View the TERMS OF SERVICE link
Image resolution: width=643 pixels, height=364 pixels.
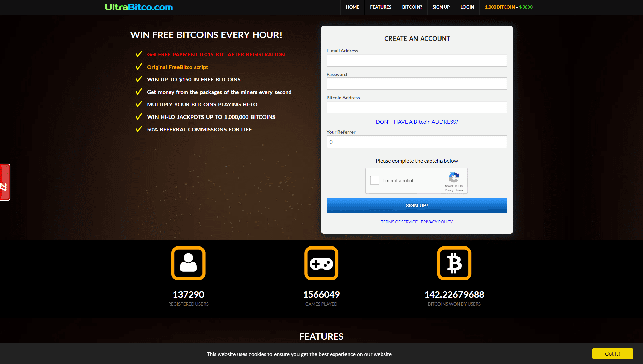[x=399, y=222]
